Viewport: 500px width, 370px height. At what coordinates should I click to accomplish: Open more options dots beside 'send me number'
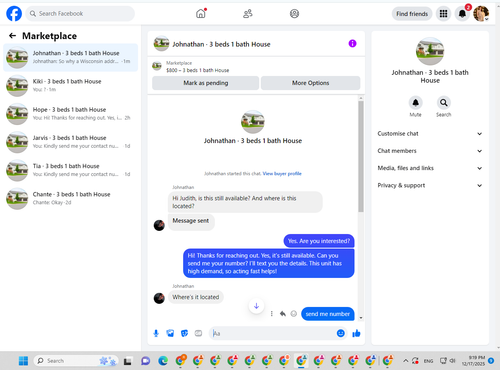point(272,314)
